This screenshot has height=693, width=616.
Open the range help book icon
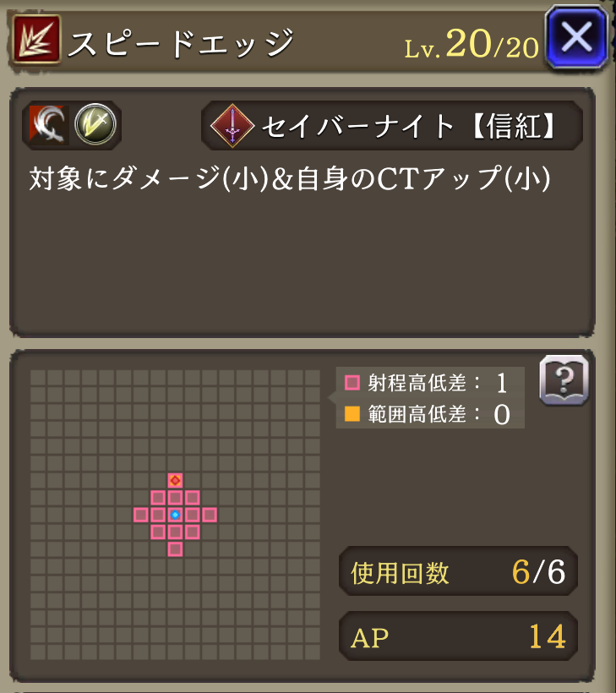point(564,380)
